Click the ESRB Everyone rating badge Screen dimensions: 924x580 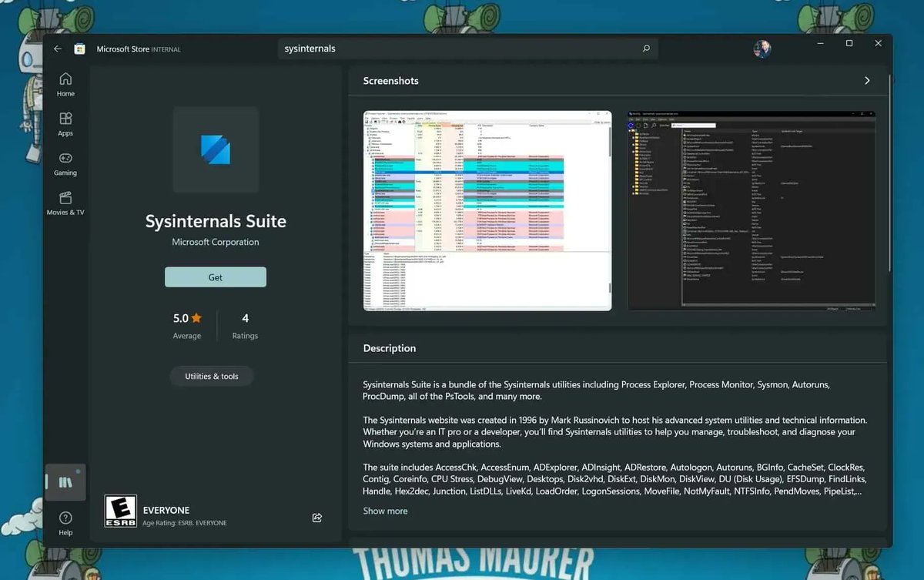(x=121, y=511)
